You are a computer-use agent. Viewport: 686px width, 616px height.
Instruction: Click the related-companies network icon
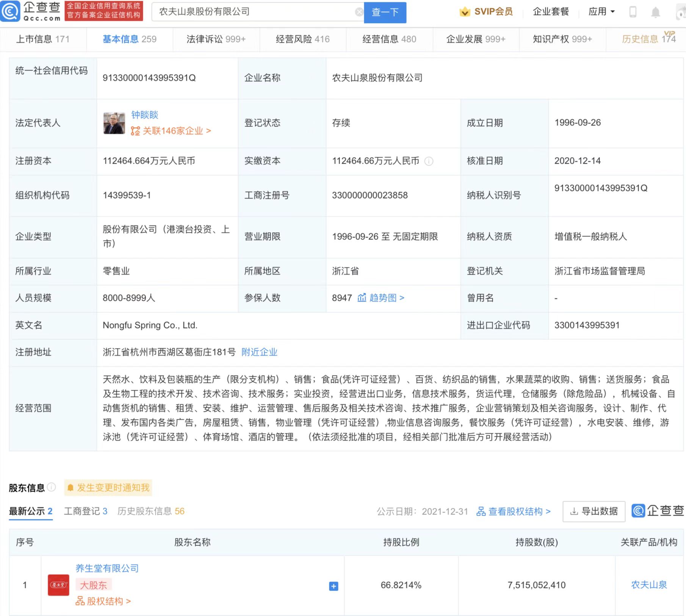coord(135,131)
